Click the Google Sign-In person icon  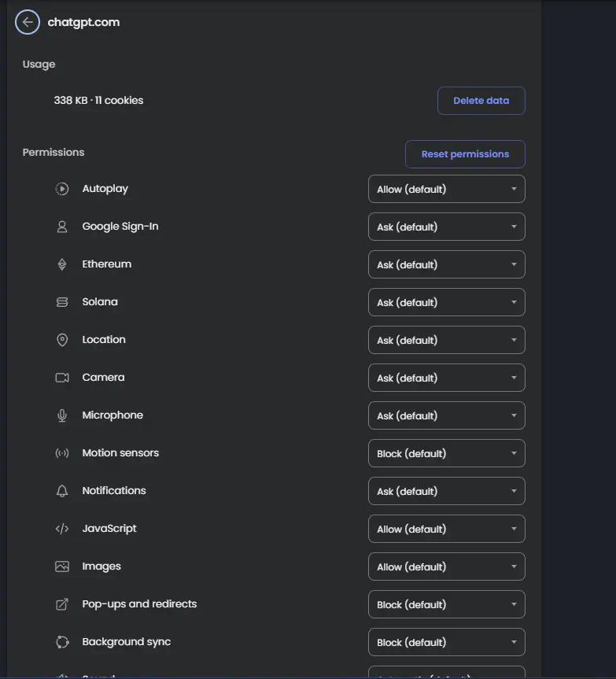(x=62, y=227)
